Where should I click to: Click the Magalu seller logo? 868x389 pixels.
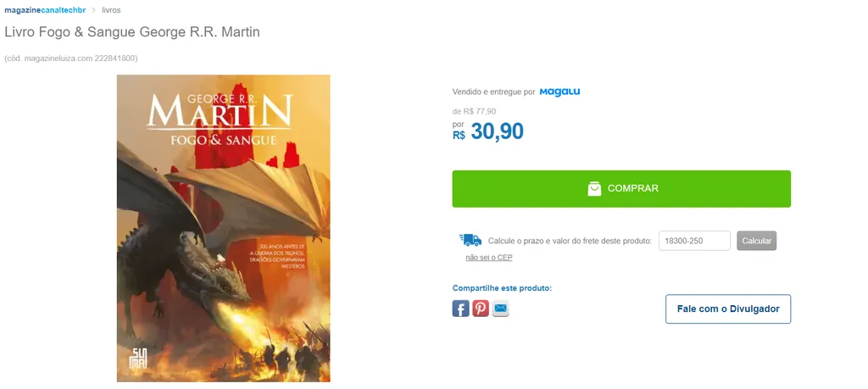[x=559, y=92]
